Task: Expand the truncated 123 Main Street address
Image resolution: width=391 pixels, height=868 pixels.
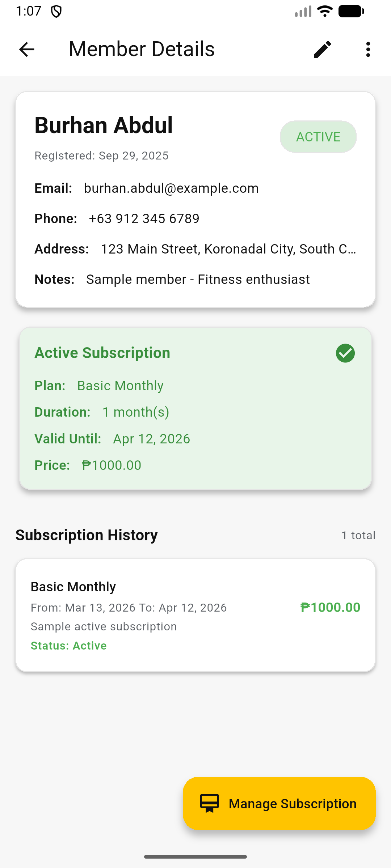Action: point(228,249)
